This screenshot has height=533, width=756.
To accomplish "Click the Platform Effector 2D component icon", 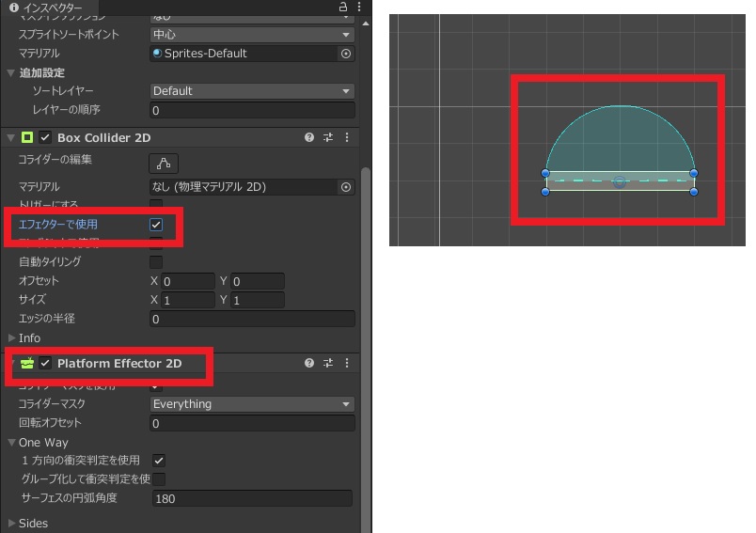I will tap(27, 364).
